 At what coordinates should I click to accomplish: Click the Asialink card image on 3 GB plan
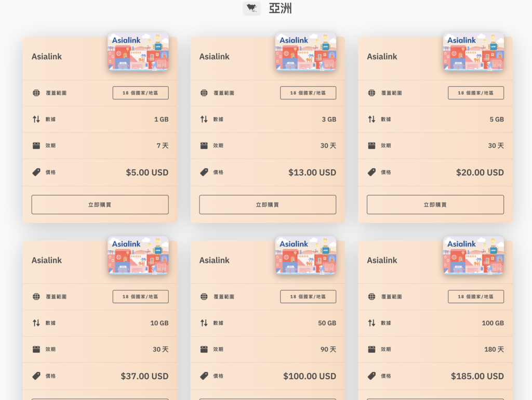click(305, 51)
